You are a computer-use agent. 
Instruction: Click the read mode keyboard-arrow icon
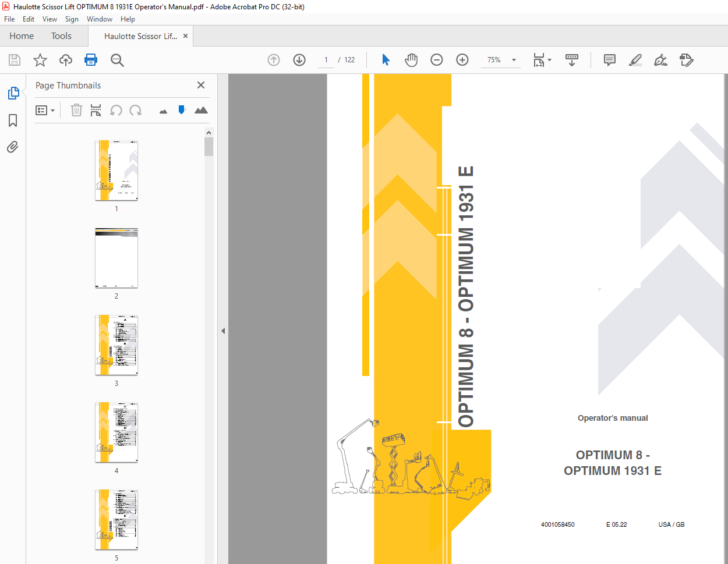coord(572,60)
